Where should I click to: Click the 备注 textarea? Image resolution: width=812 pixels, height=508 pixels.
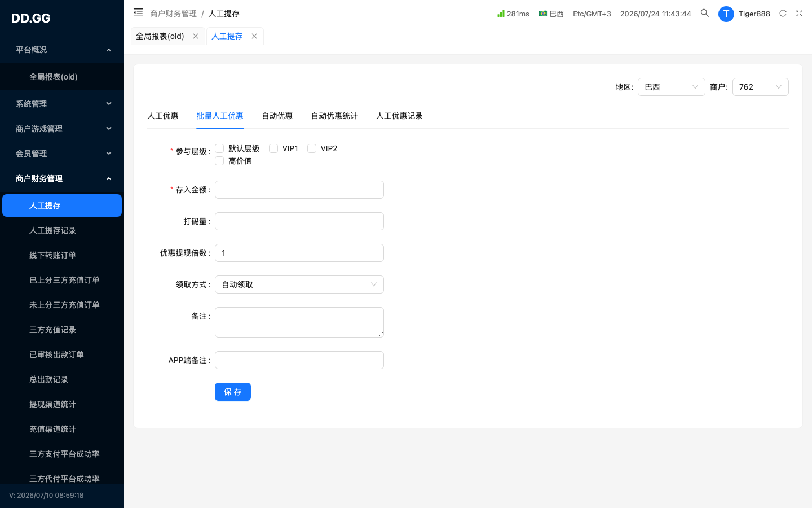(x=299, y=322)
